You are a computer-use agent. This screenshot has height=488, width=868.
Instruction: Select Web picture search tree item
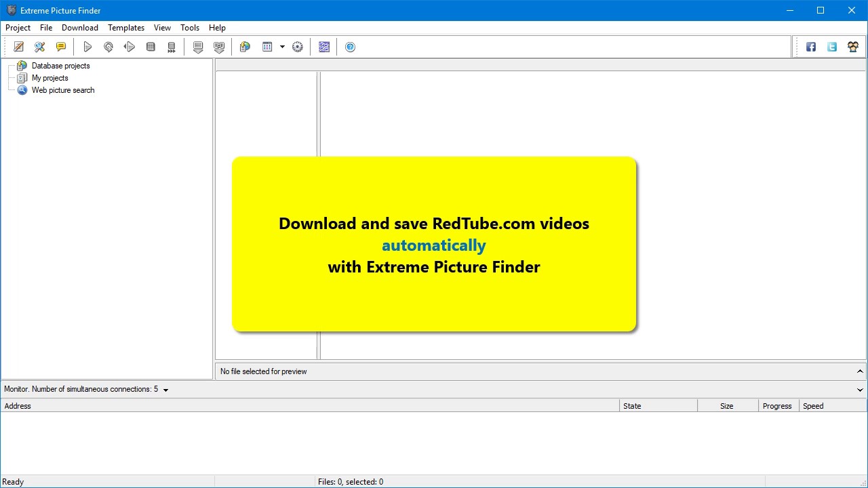click(x=63, y=90)
